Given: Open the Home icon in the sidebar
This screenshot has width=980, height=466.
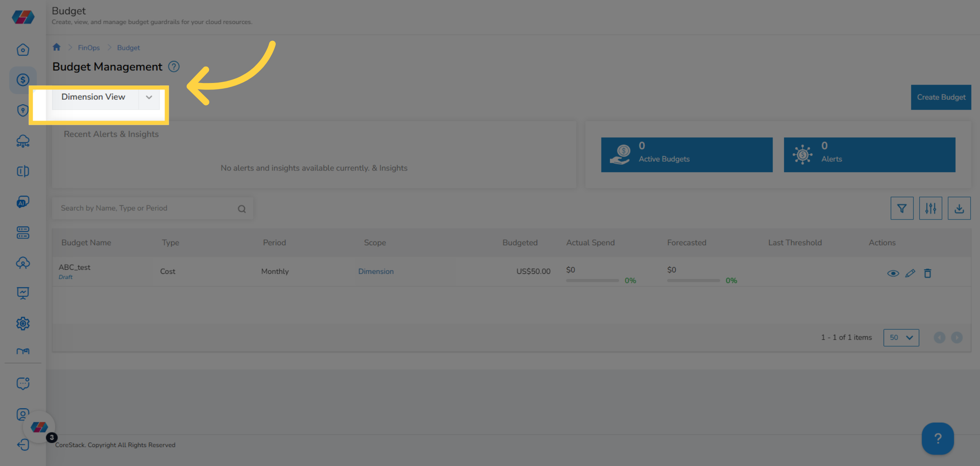Looking at the screenshot, I should (x=23, y=49).
